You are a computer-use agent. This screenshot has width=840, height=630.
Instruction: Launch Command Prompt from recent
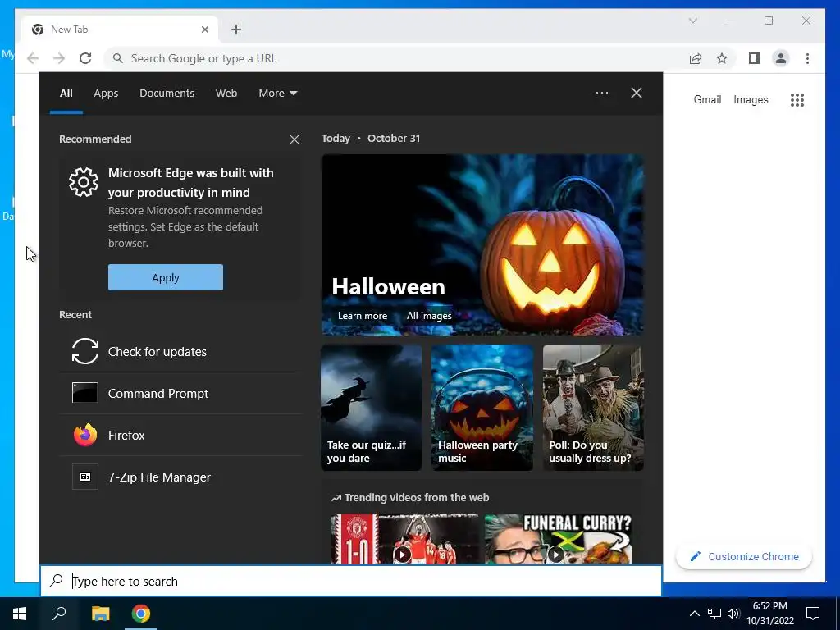[180, 393]
